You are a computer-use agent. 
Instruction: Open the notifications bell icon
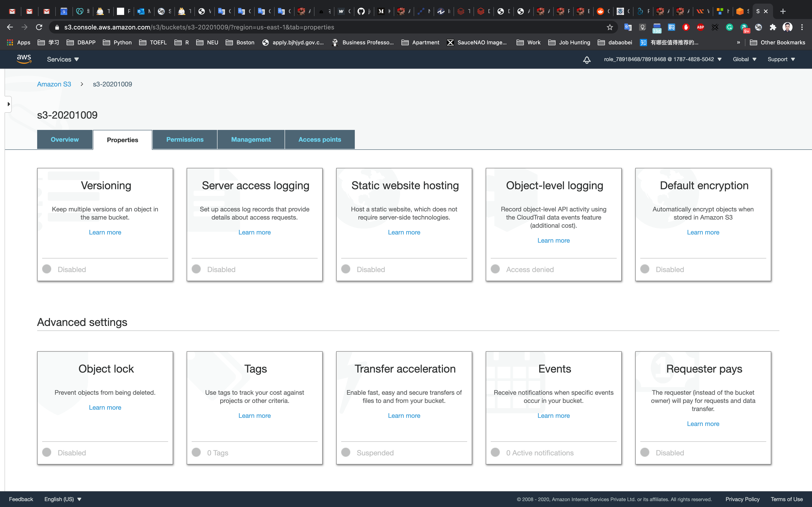coord(587,60)
